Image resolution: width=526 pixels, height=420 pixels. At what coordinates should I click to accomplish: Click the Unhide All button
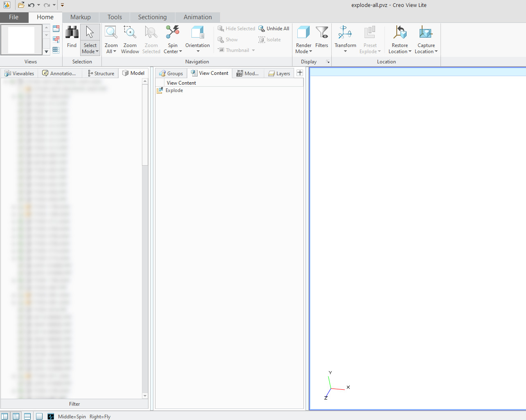tap(274, 28)
